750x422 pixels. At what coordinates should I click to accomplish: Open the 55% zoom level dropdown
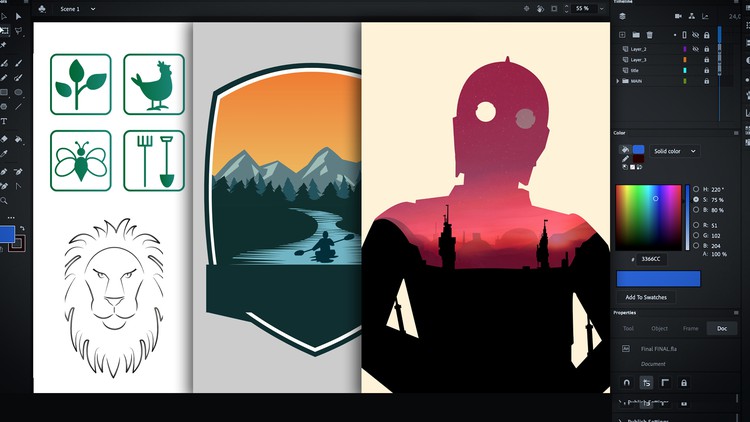pos(601,9)
